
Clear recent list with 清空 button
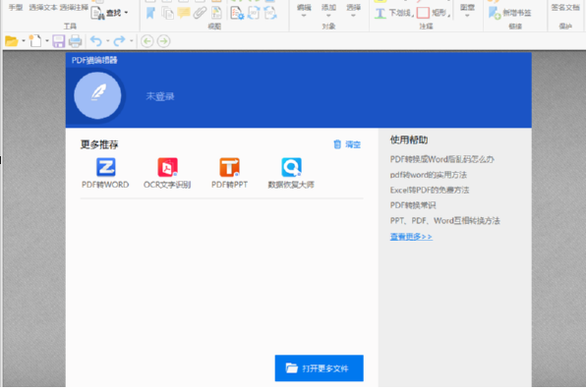(x=347, y=144)
